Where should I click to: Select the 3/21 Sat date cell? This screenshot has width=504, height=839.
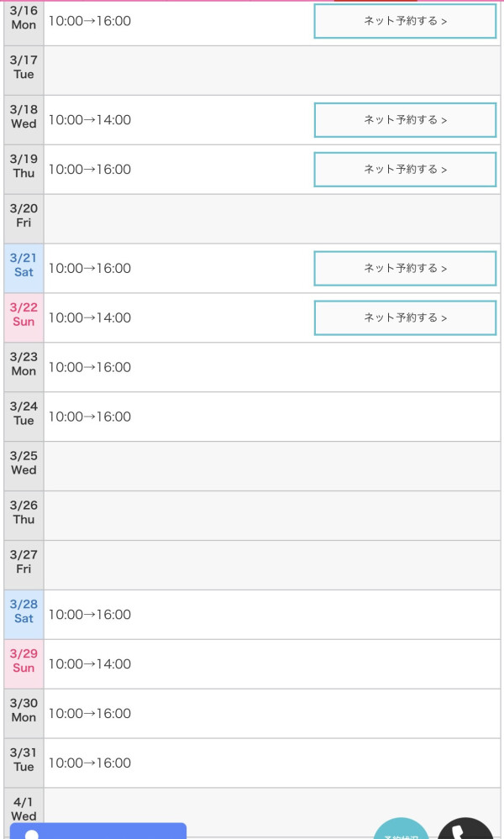tap(24, 269)
